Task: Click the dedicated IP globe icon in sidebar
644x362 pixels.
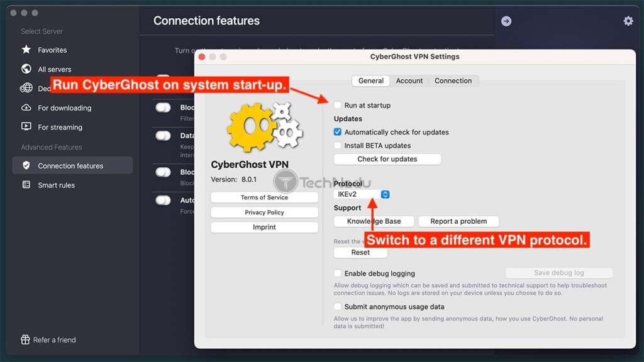Action: click(26, 88)
